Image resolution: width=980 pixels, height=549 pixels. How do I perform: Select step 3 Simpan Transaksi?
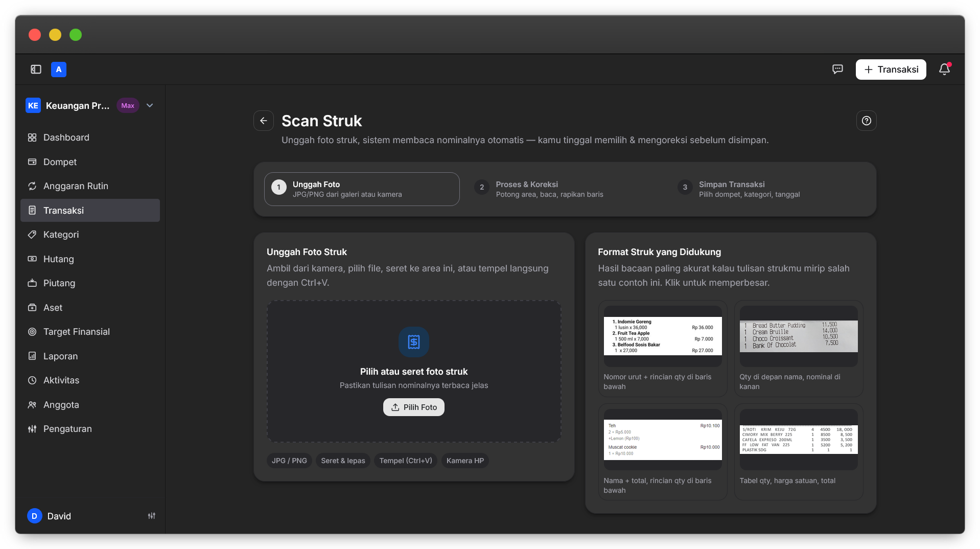[768, 189]
